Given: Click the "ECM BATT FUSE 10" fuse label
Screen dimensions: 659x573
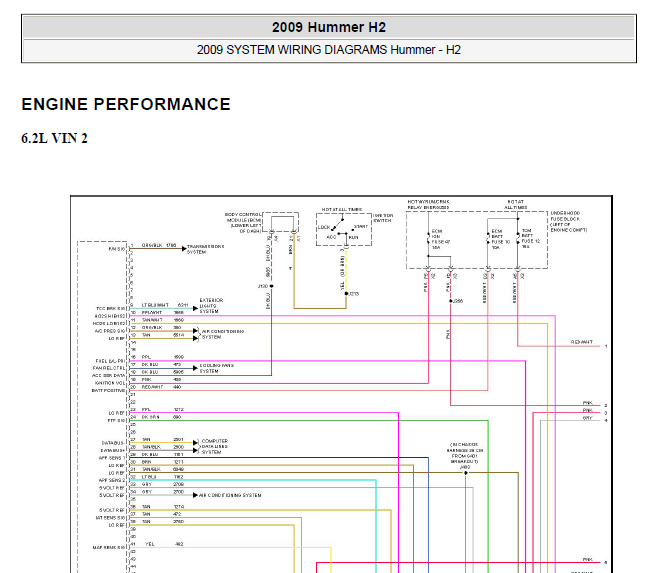Looking at the screenshot, I should [x=501, y=239].
